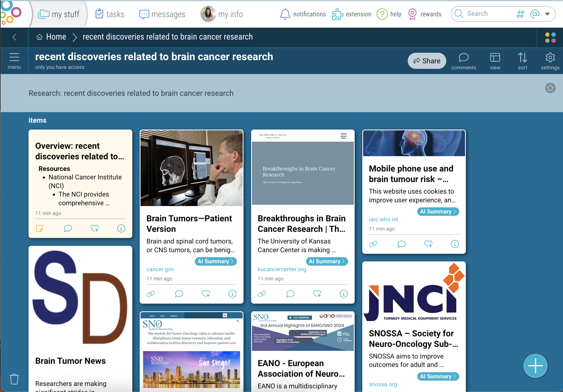
Task: Show info for Mobile phone card
Action: [x=455, y=244]
